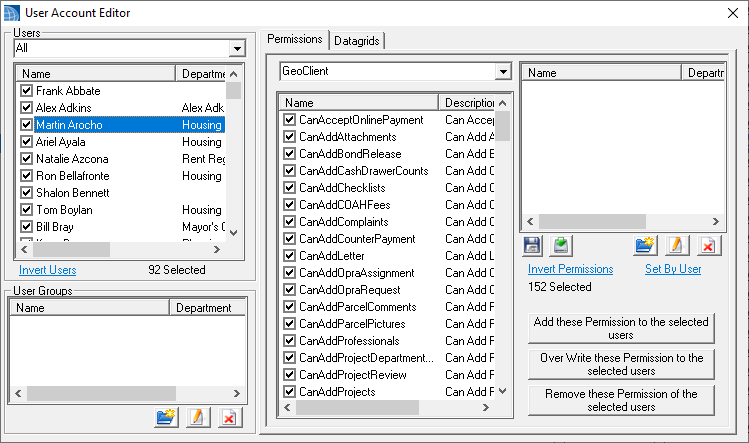Toggle the CanAddChecklists permission checkbox
The image size is (749, 443).
tap(289, 187)
